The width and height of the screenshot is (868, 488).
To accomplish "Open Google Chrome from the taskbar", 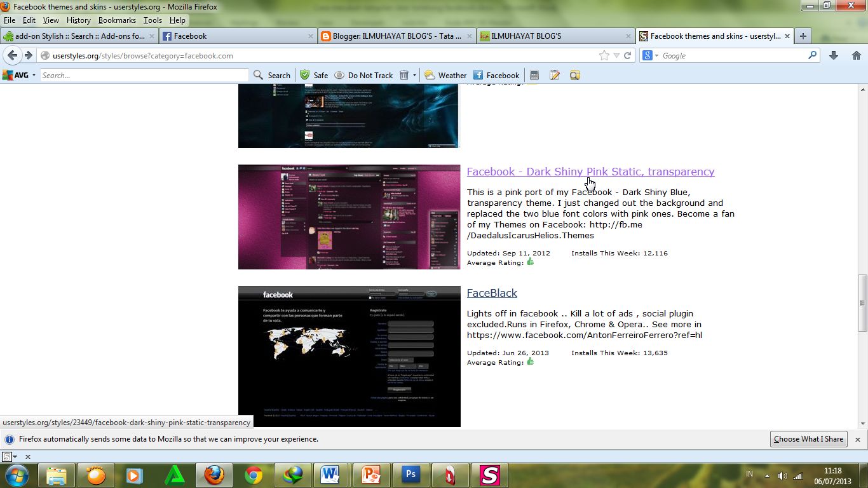I will pyautogui.click(x=254, y=475).
